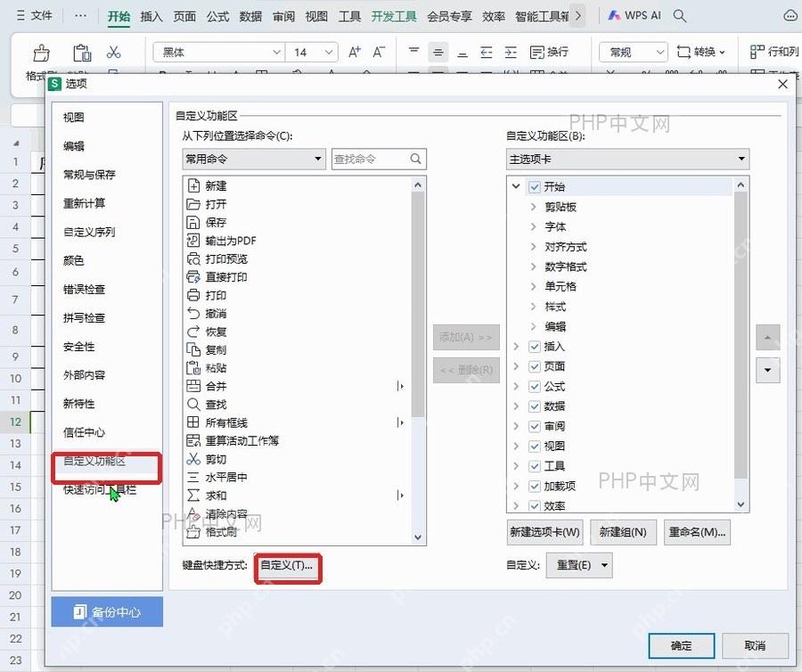Collapse the 开始 tree node
Image resolution: width=802 pixels, height=672 pixels.
pyautogui.click(x=516, y=186)
